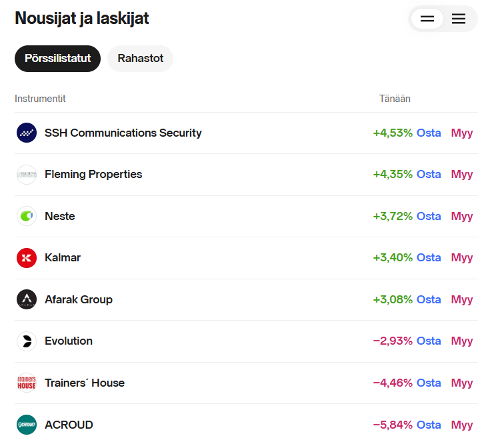Switch to three-line detailed list view

pyautogui.click(x=459, y=19)
